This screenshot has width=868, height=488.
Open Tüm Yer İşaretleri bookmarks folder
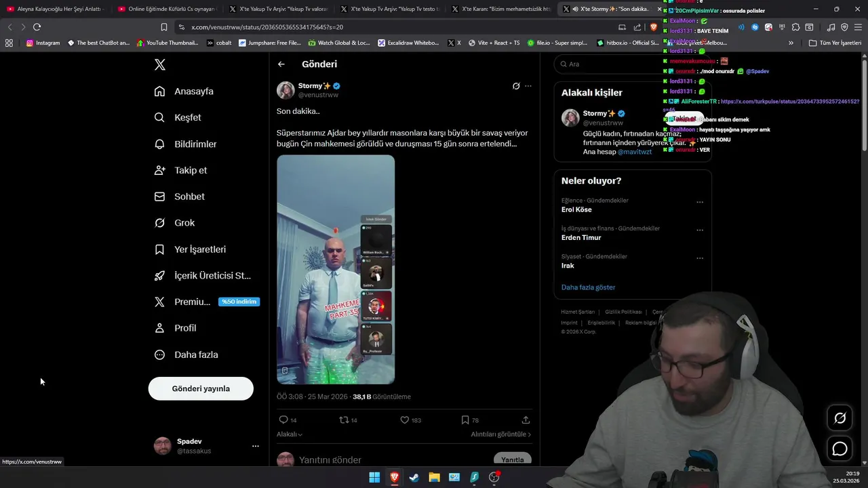tap(835, 43)
